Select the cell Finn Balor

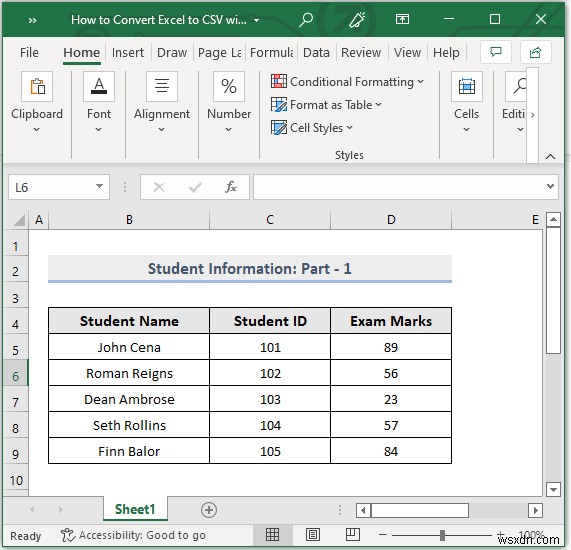129,451
